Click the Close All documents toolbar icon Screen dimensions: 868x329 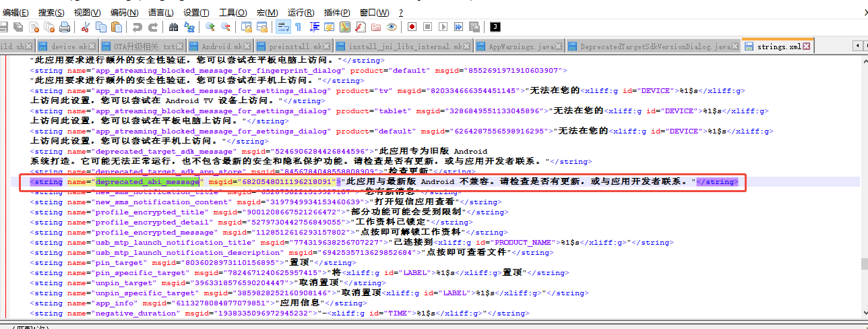point(49,27)
